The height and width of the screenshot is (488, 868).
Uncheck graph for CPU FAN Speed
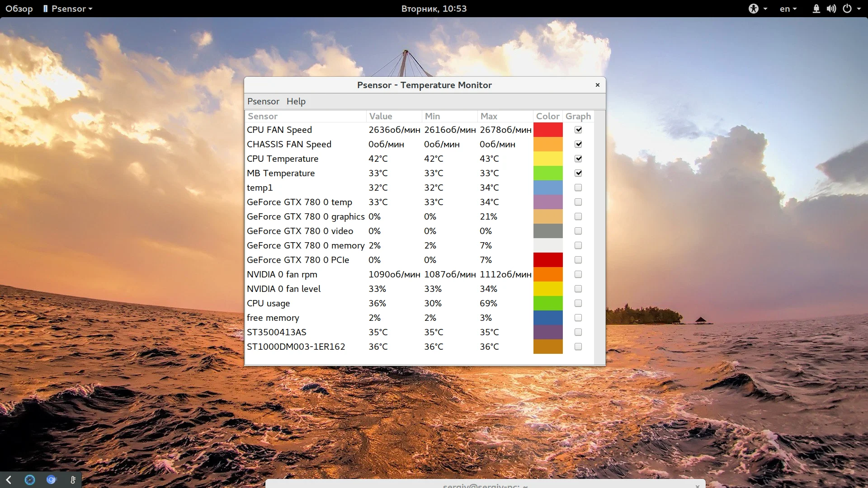[x=578, y=130]
